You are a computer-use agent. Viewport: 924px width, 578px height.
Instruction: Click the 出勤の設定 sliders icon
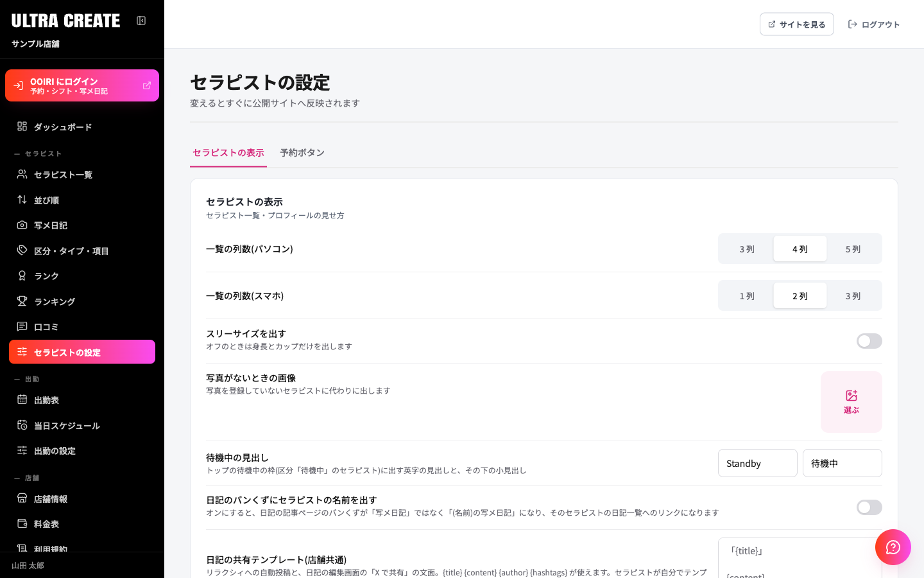[x=22, y=450]
